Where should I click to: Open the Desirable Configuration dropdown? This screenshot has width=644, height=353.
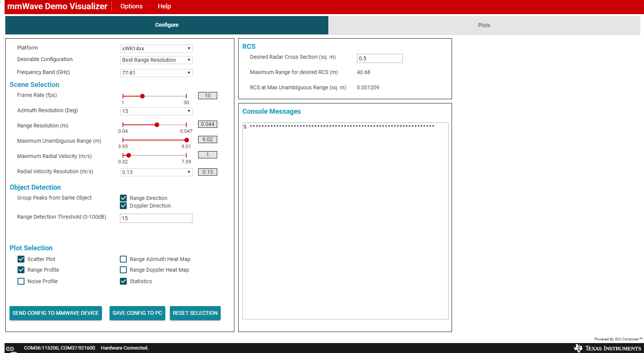(157, 60)
